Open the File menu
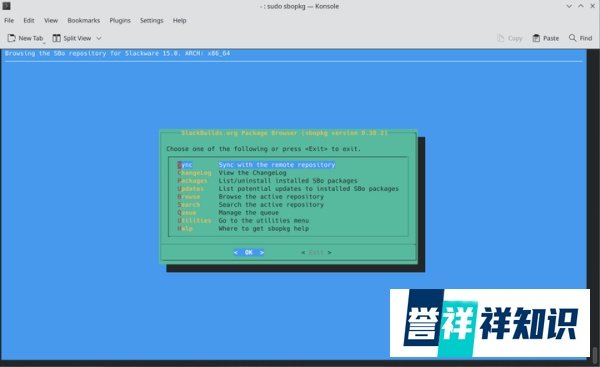The height and width of the screenshot is (367, 600). coord(9,20)
